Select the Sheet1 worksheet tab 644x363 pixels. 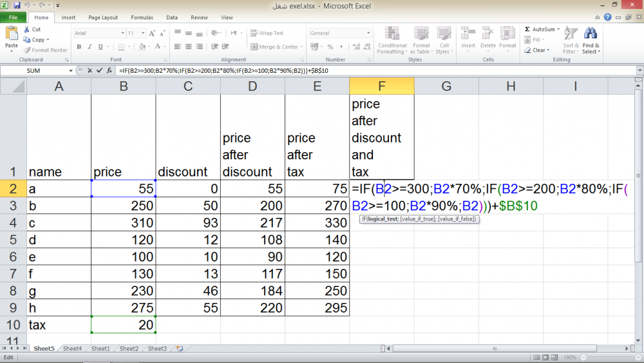coord(100,349)
